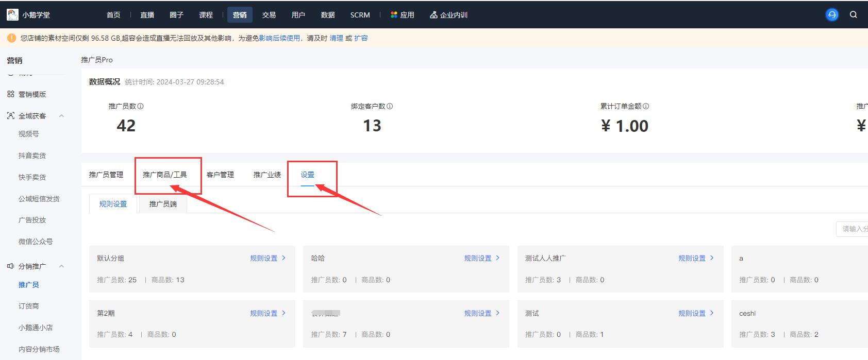Screen dimensions: 868x360
Task: Open 抖音卖货 in the sidebar
Action: (x=32, y=156)
